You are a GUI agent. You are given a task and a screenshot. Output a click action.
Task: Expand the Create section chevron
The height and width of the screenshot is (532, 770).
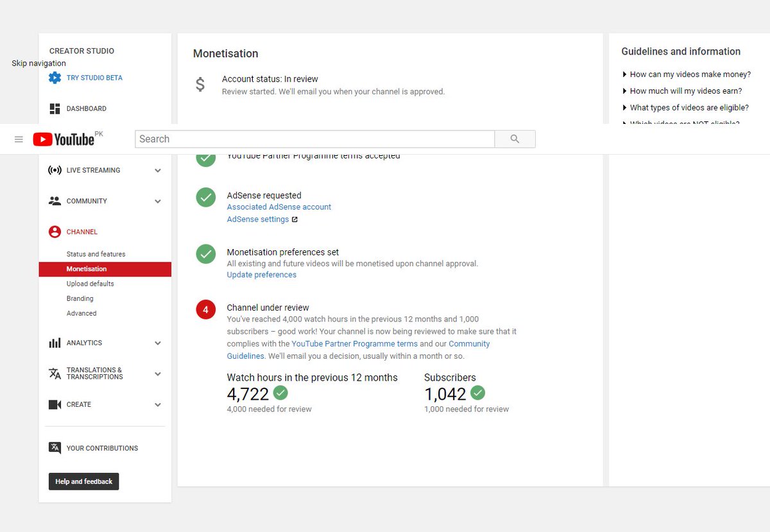pos(158,405)
